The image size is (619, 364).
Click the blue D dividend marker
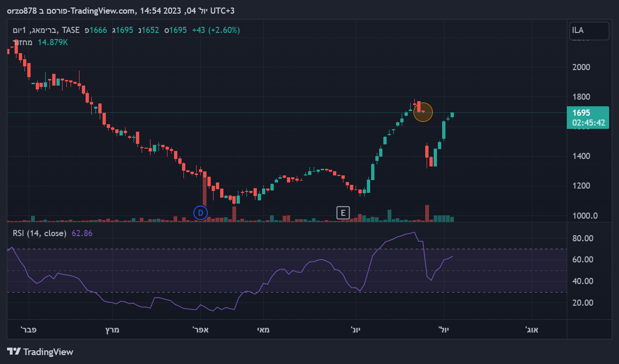[200, 213]
